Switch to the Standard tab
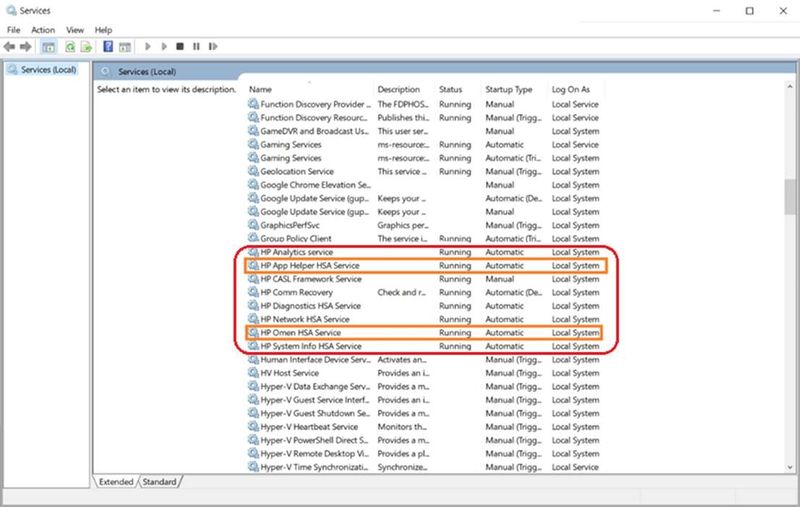Viewport: 800px width, 507px height. pyautogui.click(x=159, y=481)
